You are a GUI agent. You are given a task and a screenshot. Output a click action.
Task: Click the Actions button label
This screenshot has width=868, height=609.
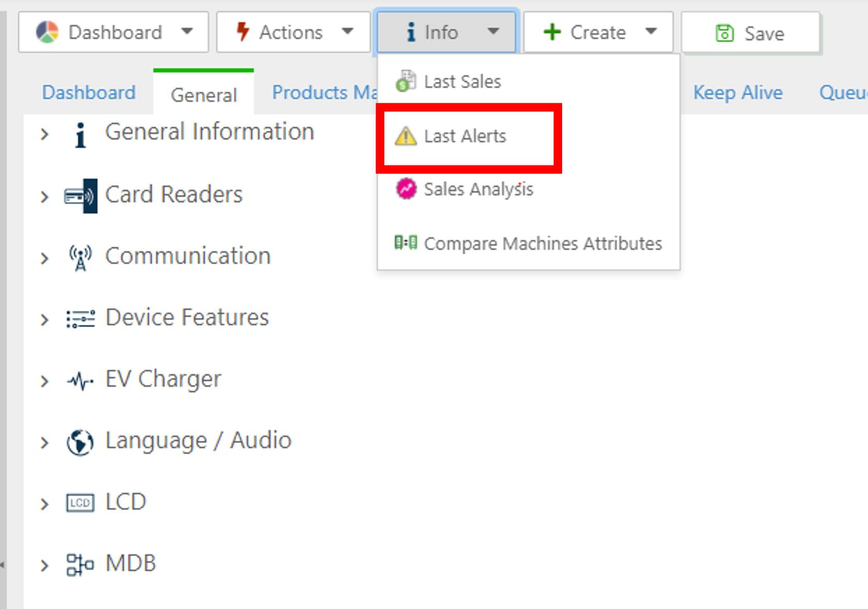click(x=291, y=32)
